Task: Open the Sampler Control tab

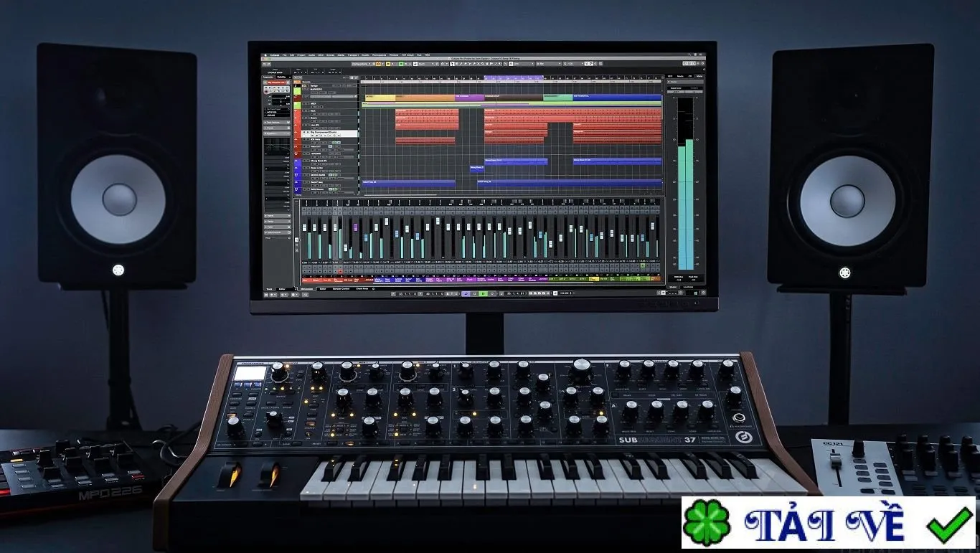Action: 341,288
